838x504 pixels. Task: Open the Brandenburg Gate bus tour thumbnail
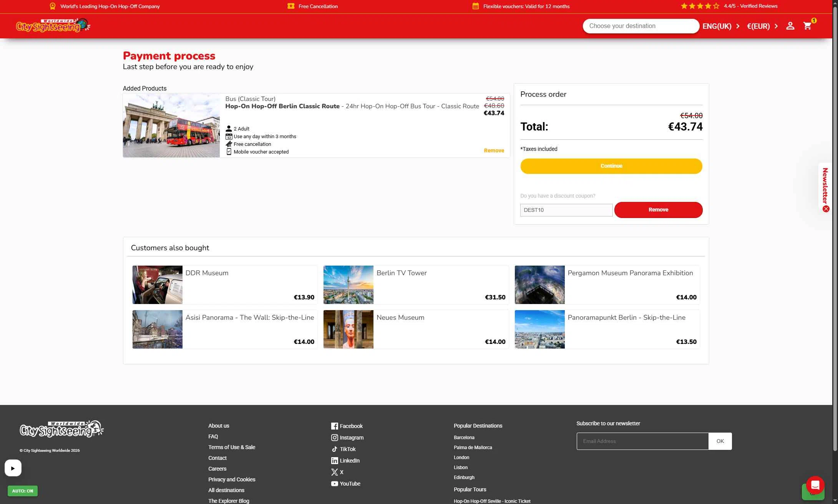tap(171, 125)
